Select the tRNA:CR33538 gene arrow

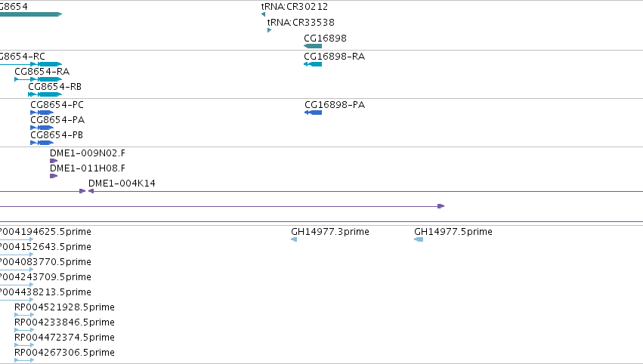click(270, 30)
